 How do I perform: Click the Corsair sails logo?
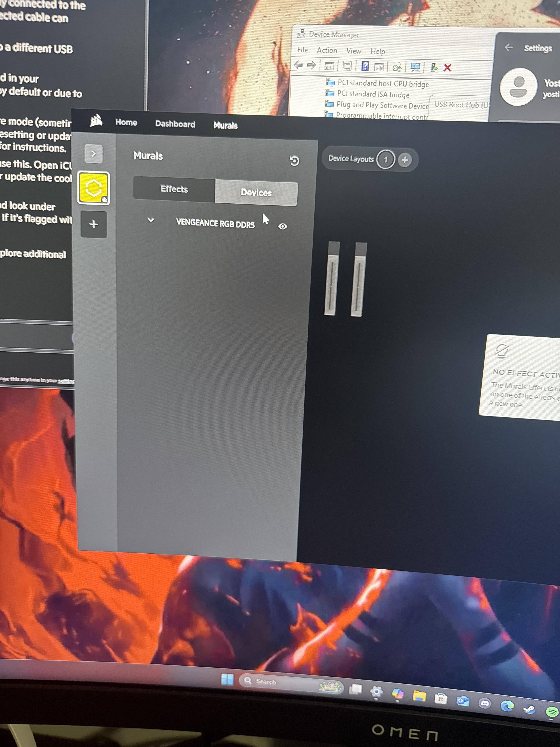click(96, 121)
